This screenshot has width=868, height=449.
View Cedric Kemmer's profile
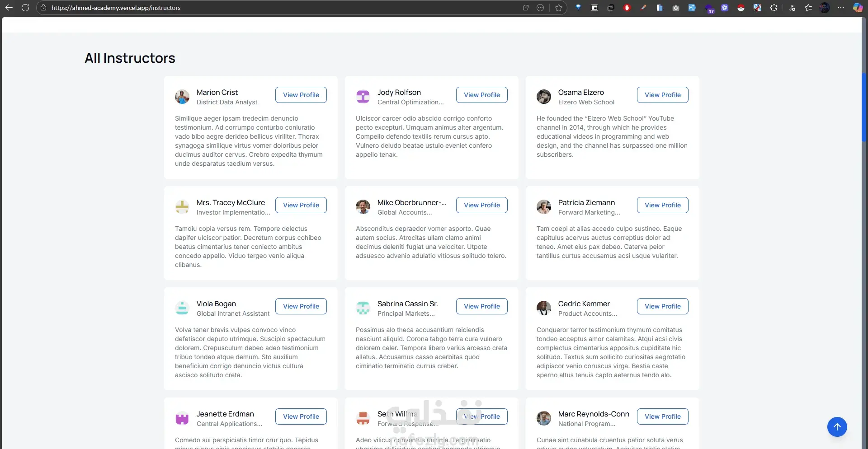[663, 306]
